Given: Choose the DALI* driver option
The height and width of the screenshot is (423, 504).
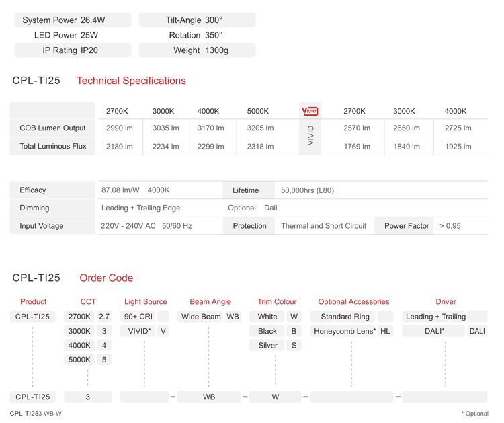Looking at the screenshot, I should point(434,331).
